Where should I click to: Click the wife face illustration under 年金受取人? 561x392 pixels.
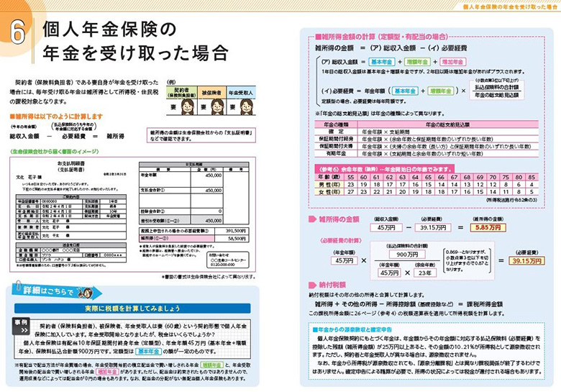click(x=246, y=106)
